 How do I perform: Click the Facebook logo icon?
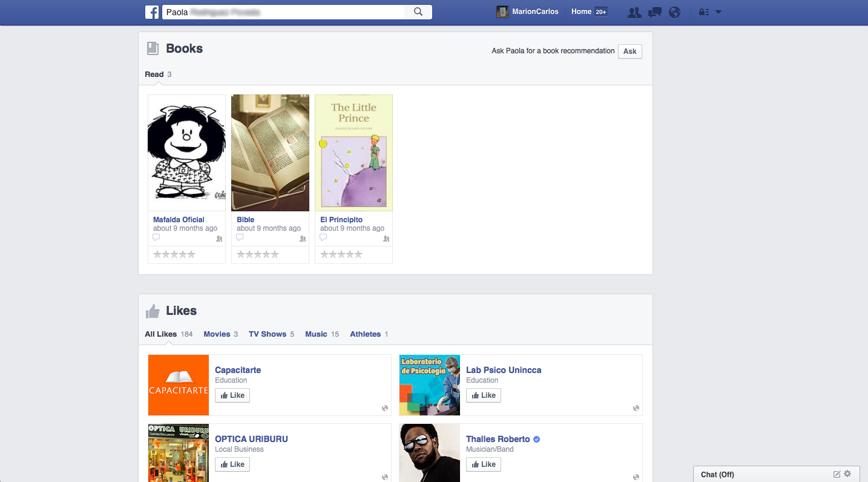152,12
